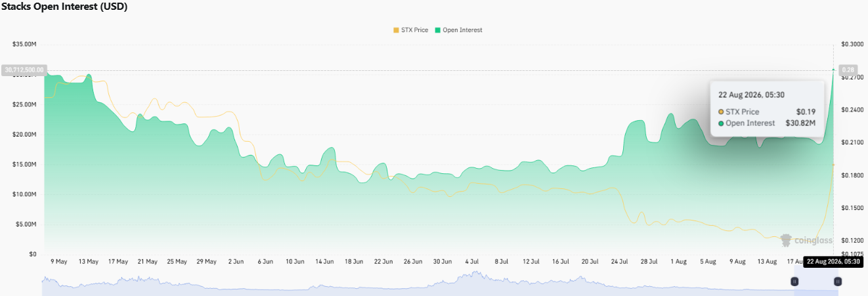The width and height of the screenshot is (868, 296).
Task: Click the $20.00M y-axis label
Action: (24, 135)
